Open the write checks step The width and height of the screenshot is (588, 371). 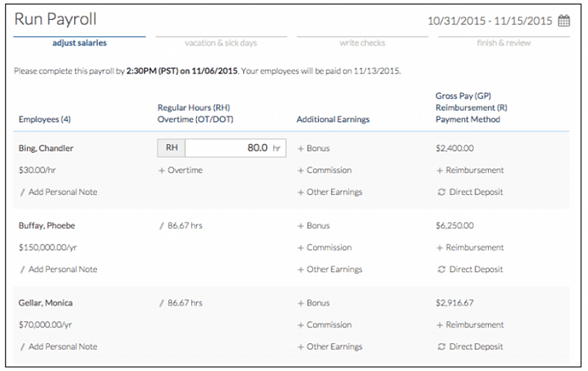pos(362,43)
